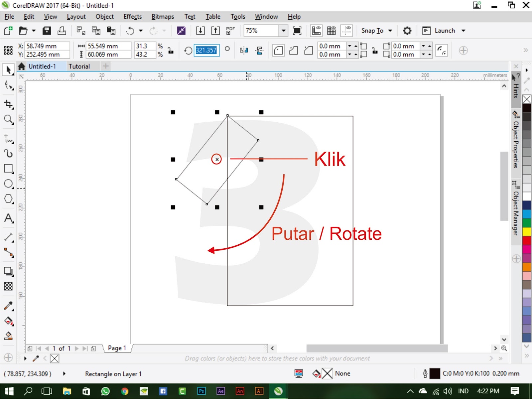Select the Transparency checkerboard tool
Screen dimensions: 532x399
coord(8,286)
